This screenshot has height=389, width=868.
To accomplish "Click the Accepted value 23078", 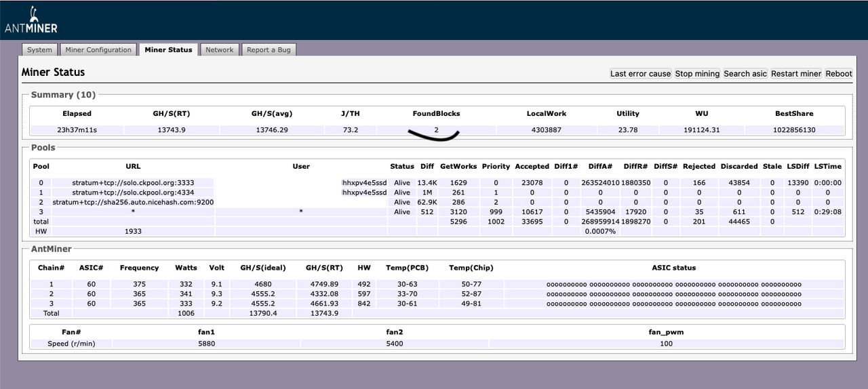I will (x=532, y=183).
